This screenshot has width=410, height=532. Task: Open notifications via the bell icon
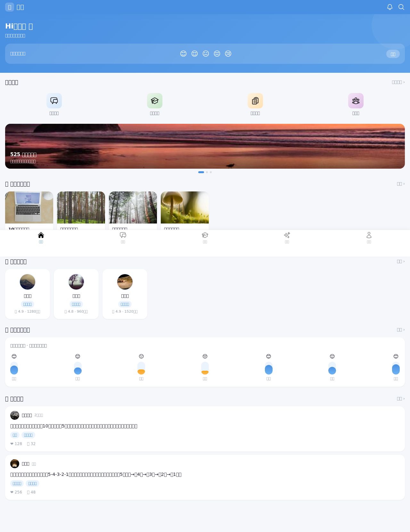(x=390, y=7)
